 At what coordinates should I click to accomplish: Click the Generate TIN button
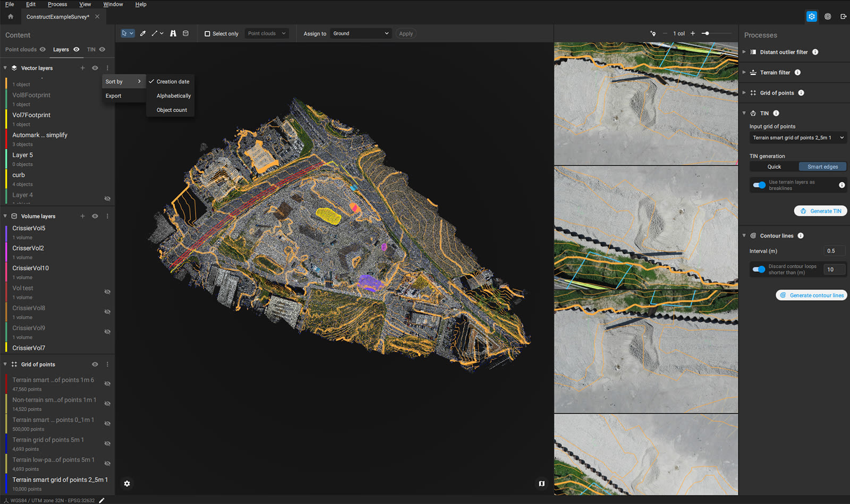click(821, 211)
